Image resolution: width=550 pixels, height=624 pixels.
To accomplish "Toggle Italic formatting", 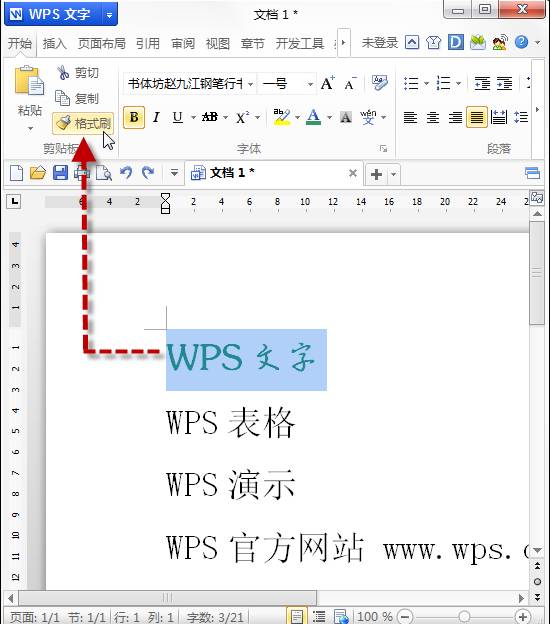I will [x=156, y=117].
